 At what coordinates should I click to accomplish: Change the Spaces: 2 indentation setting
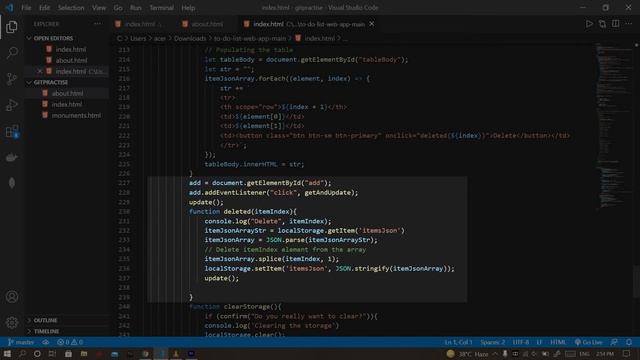click(493, 342)
